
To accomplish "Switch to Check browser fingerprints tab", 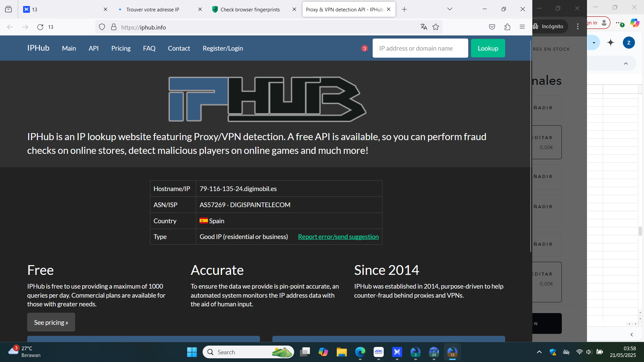I will (254, 9).
